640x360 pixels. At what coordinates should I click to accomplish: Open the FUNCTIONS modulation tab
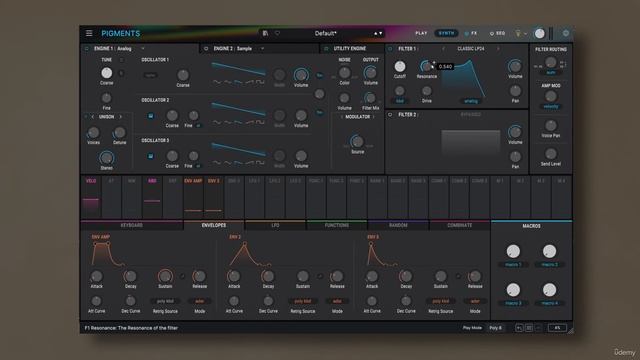[x=337, y=225]
